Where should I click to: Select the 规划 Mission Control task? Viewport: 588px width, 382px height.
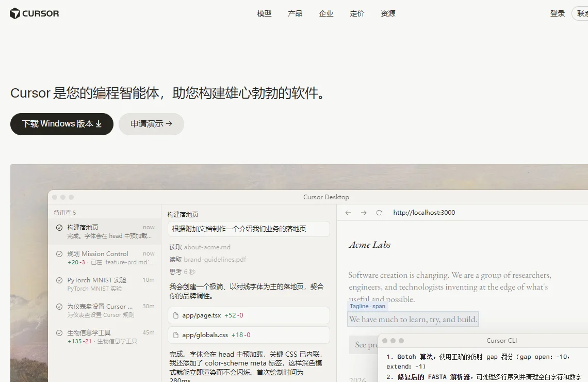(x=105, y=258)
